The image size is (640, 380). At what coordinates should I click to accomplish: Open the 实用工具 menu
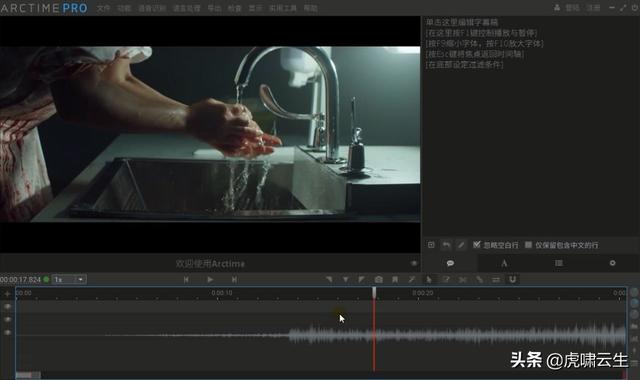(x=282, y=8)
